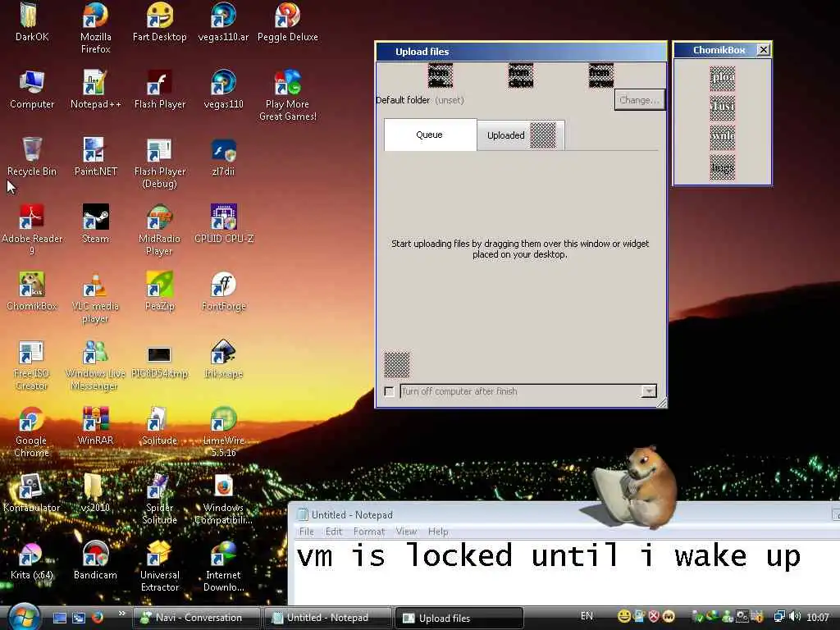Viewport: 840px width, 630px height.
Task: Launch CPUID CPU-Z shortcut
Action: pos(223,224)
